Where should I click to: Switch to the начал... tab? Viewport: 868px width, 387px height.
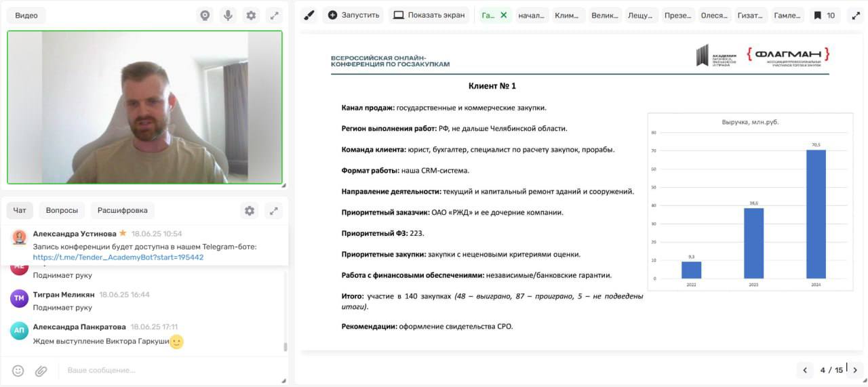pos(531,15)
